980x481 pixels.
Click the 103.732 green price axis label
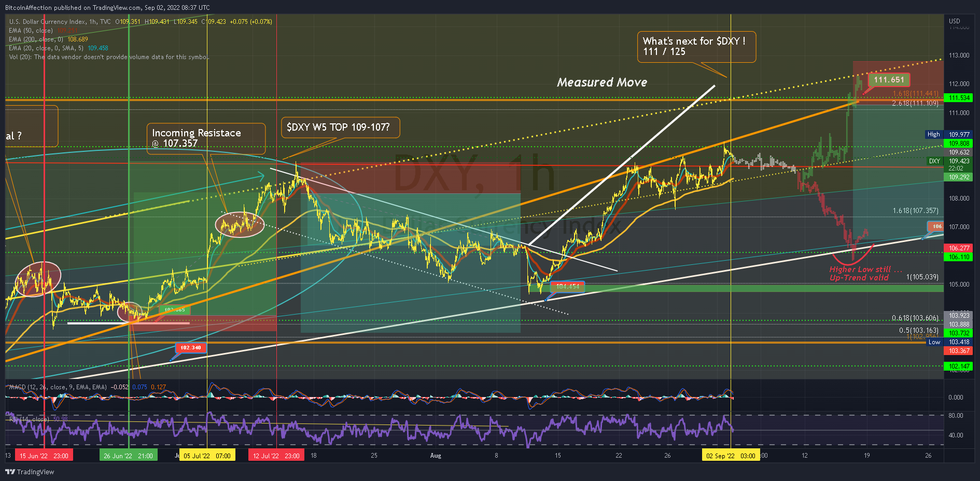959,333
